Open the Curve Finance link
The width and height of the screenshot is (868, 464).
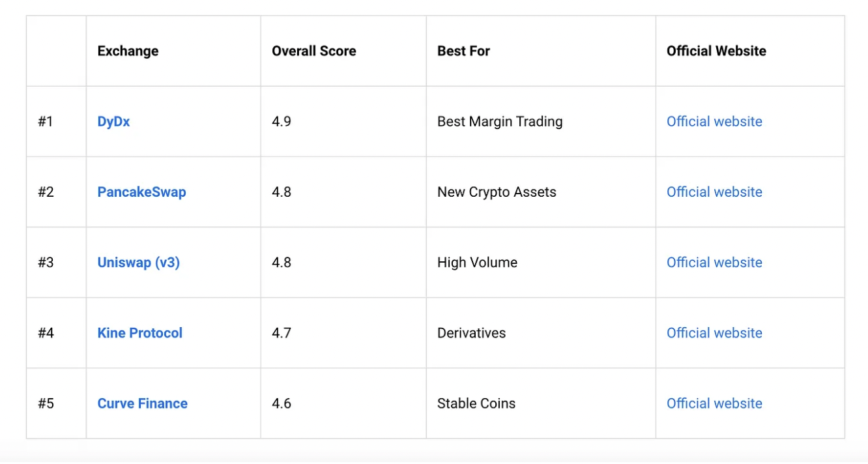click(142, 403)
